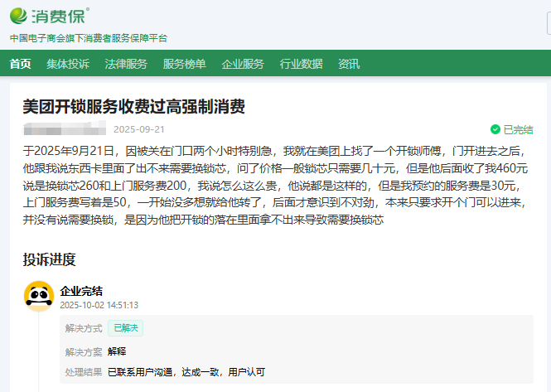The width and height of the screenshot is (551, 392).
Task: Click the 已解决 status badge
Action: click(125, 328)
